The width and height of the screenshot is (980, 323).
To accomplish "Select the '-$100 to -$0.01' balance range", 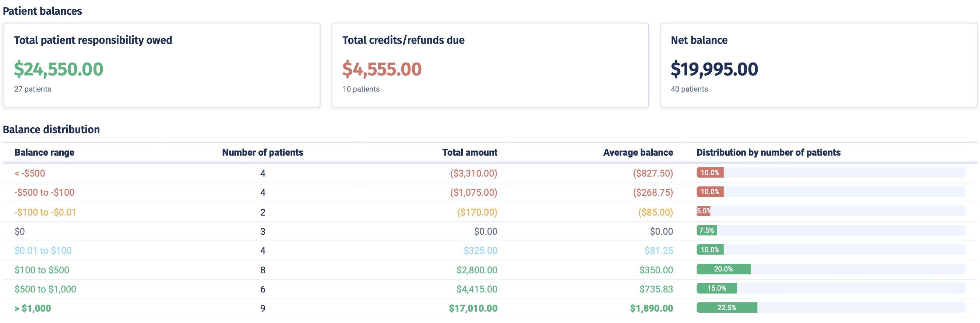I will pyautogui.click(x=45, y=212).
